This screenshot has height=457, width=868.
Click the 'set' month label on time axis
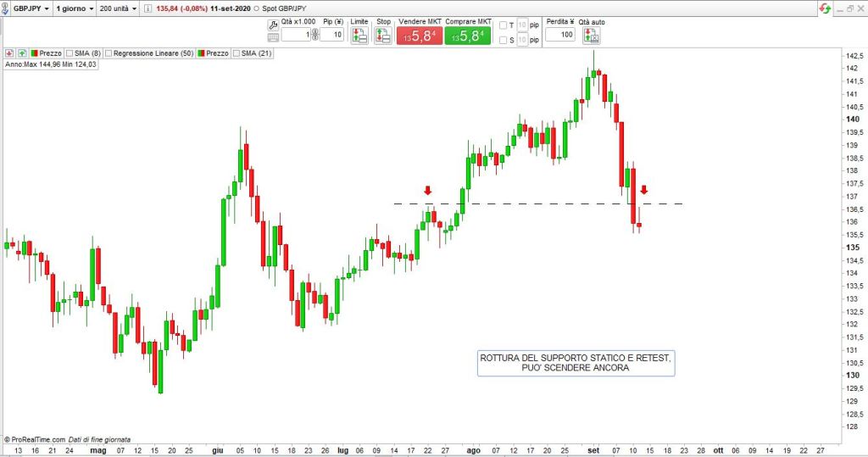click(593, 450)
